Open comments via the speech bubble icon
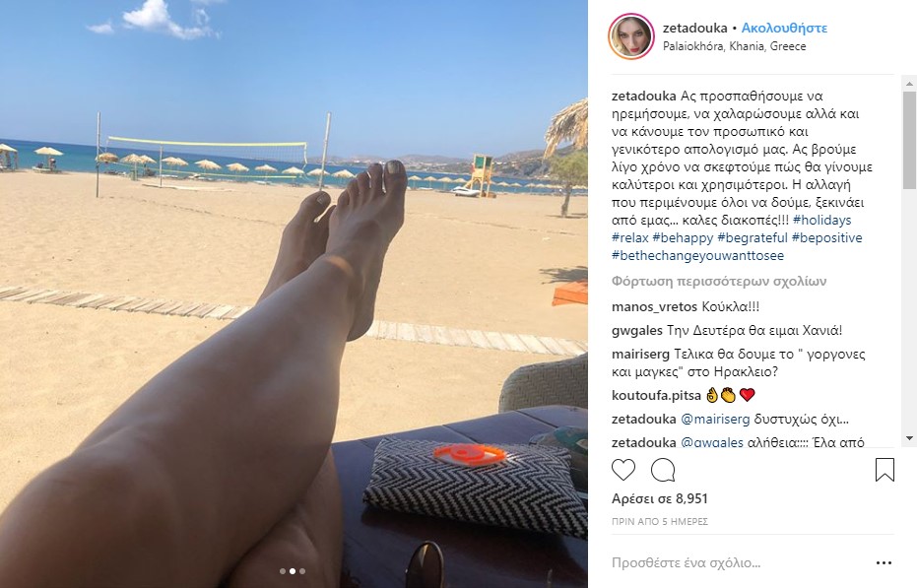 point(663,470)
